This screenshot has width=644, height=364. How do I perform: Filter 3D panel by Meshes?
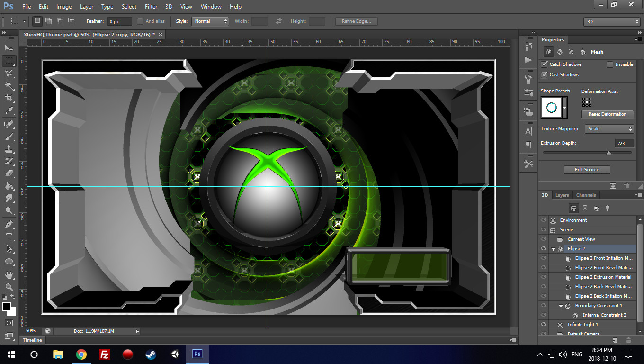(585, 208)
